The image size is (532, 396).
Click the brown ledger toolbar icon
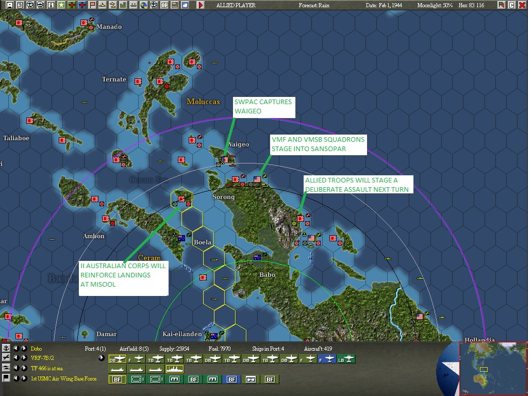(x=175, y=5)
